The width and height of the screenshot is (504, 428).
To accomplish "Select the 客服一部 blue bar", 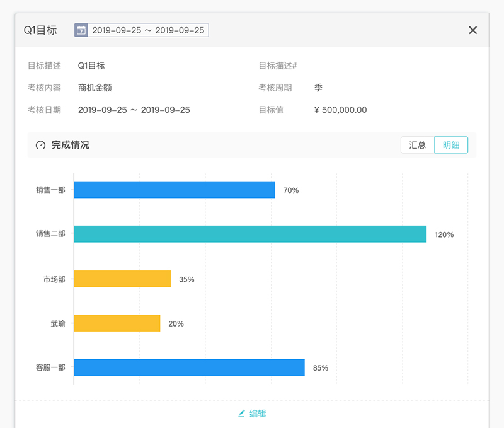I will point(189,367).
